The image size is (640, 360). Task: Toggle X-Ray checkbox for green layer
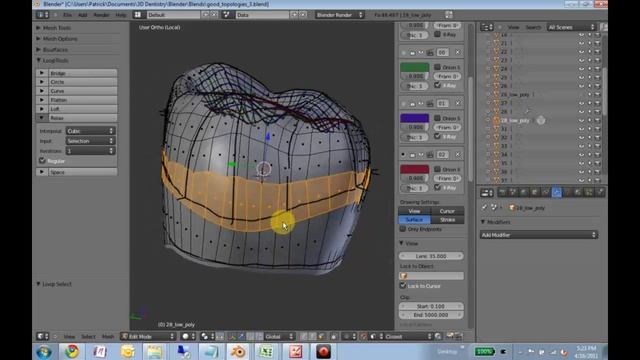pos(437,85)
